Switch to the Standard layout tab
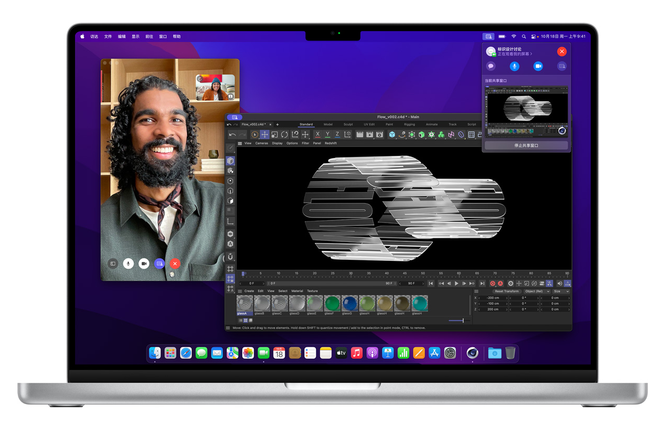This screenshot has width=670, height=424. [306, 124]
